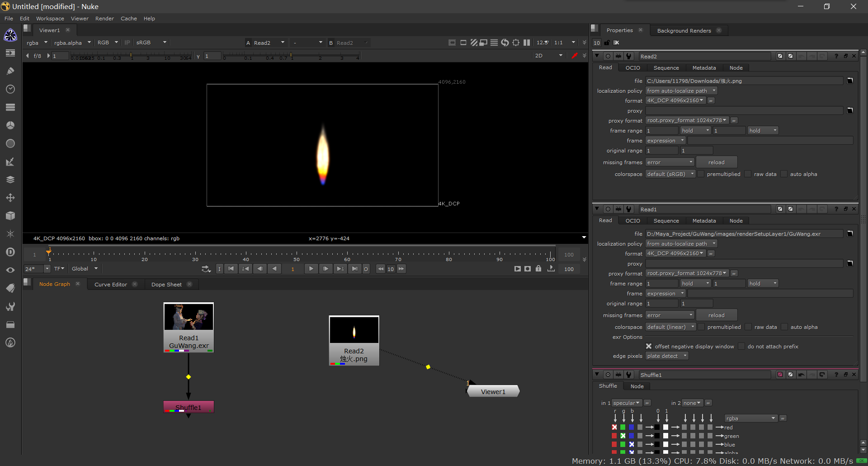
Task: Open the Channel nodes stacked-bars icon
Action: (10, 107)
